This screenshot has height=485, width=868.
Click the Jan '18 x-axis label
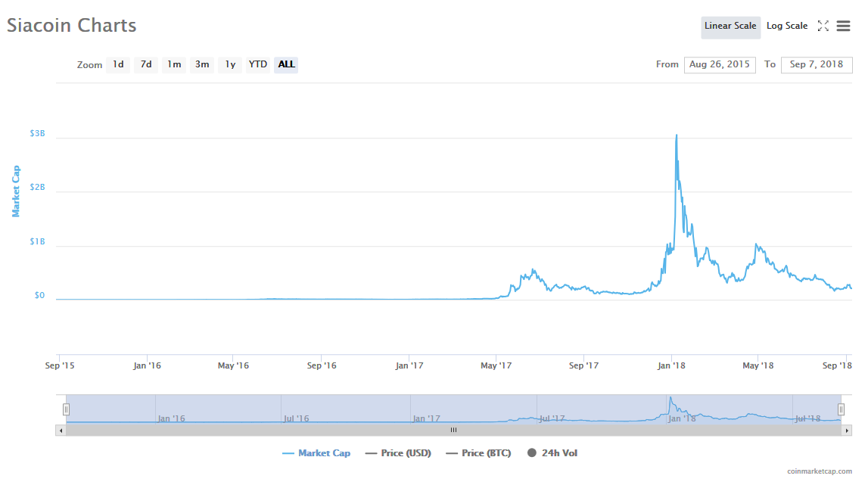pos(671,365)
